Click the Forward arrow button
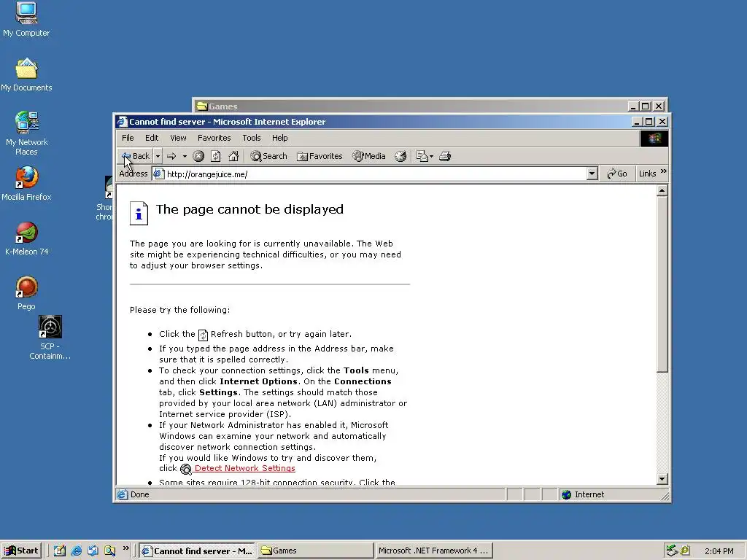The image size is (747, 560). (171, 156)
